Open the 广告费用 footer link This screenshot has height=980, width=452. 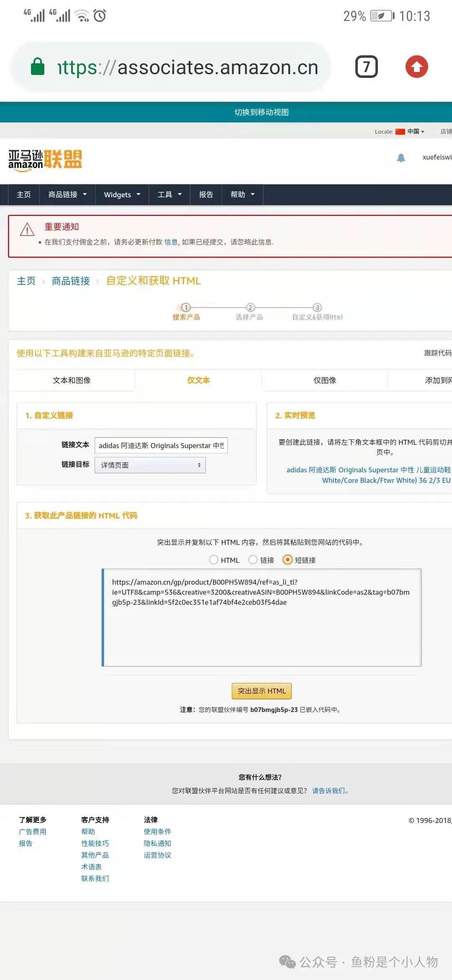(33, 832)
